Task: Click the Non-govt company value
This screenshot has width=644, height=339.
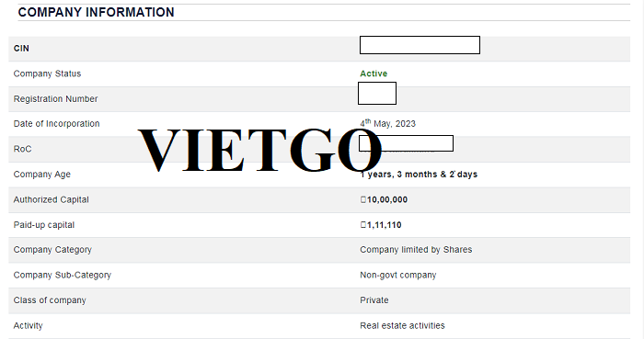Action: [x=398, y=275]
